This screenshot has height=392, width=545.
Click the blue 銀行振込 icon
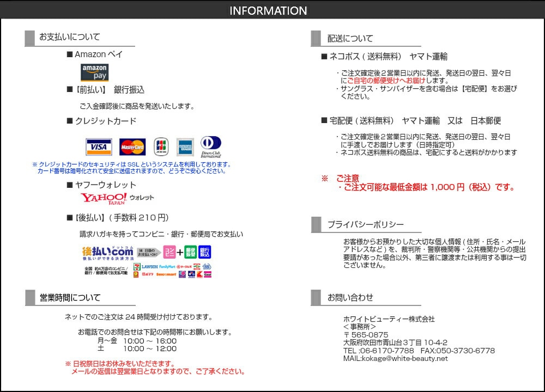(x=205, y=252)
